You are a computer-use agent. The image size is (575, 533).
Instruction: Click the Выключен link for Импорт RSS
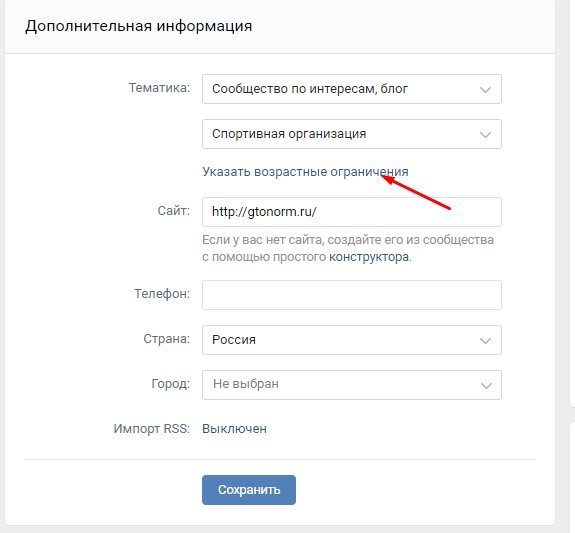234,429
